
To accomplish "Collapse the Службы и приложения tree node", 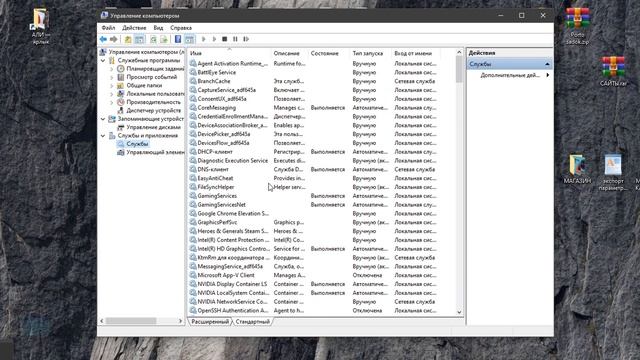I will click(103, 136).
